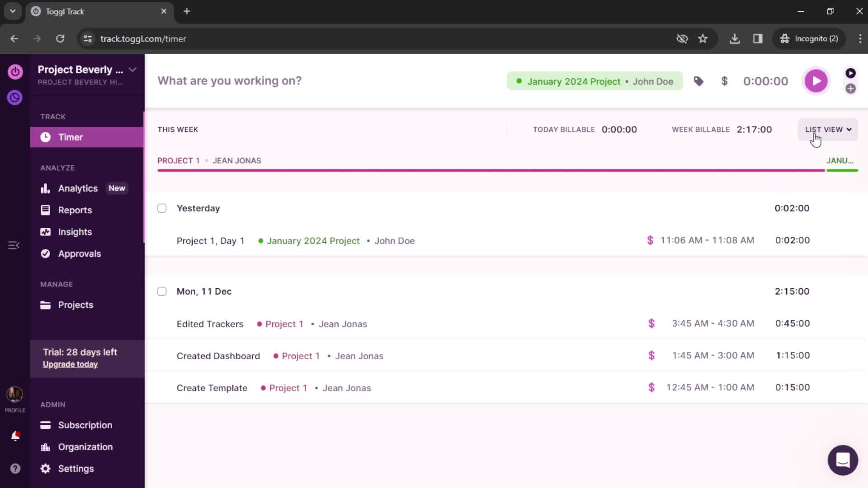Navigate to Reports section
The width and height of the screenshot is (868, 488).
coord(75,210)
